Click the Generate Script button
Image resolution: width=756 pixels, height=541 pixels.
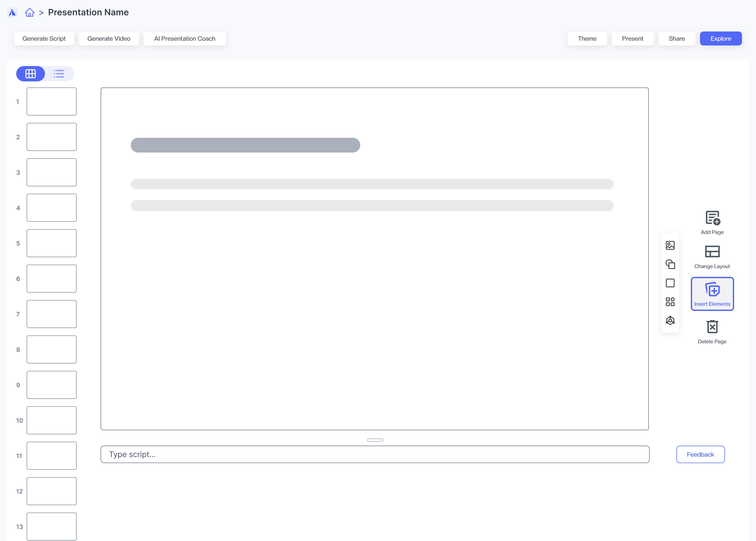[44, 39]
